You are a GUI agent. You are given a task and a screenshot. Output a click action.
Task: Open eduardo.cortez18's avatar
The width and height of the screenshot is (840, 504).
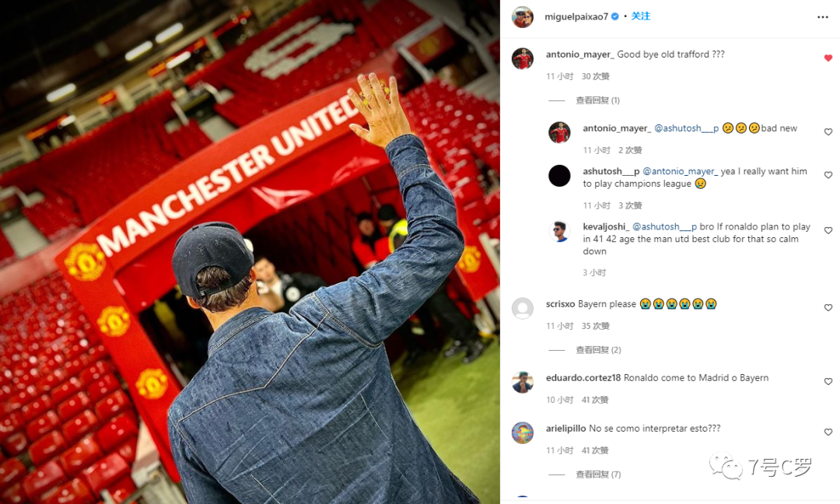[523, 383]
